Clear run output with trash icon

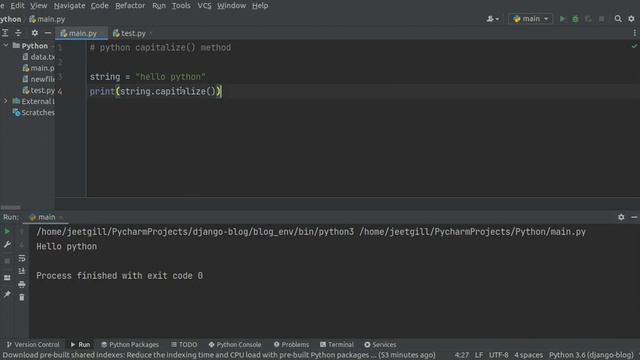point(22,297)
